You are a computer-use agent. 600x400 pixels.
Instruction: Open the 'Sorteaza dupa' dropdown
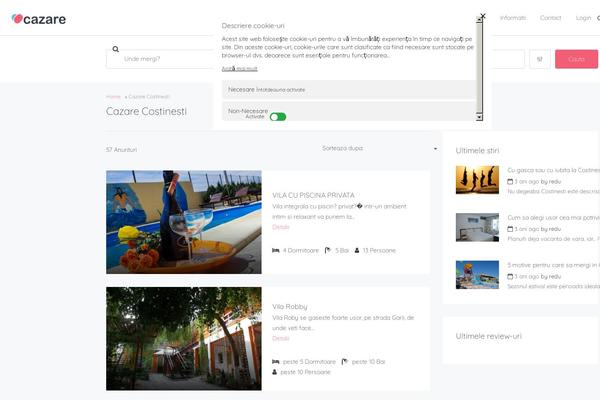[380, 148]
